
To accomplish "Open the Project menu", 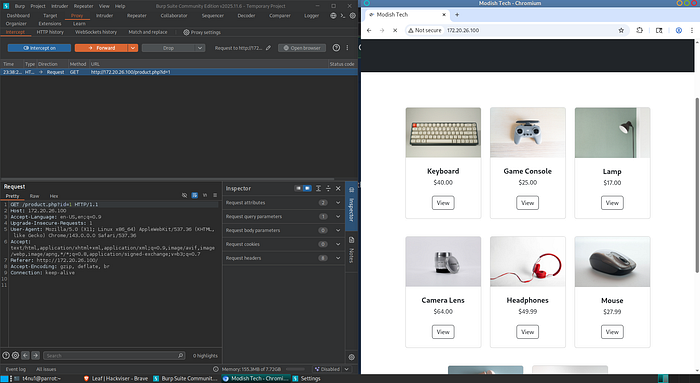I will pyautogui.click(x=38, y=6).
